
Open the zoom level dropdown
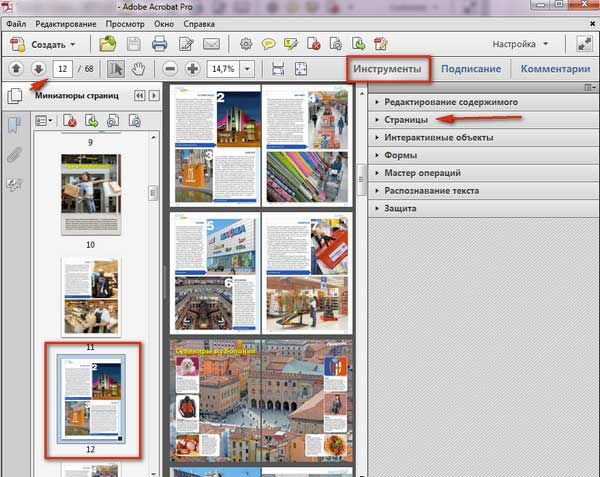coord(246,69)
